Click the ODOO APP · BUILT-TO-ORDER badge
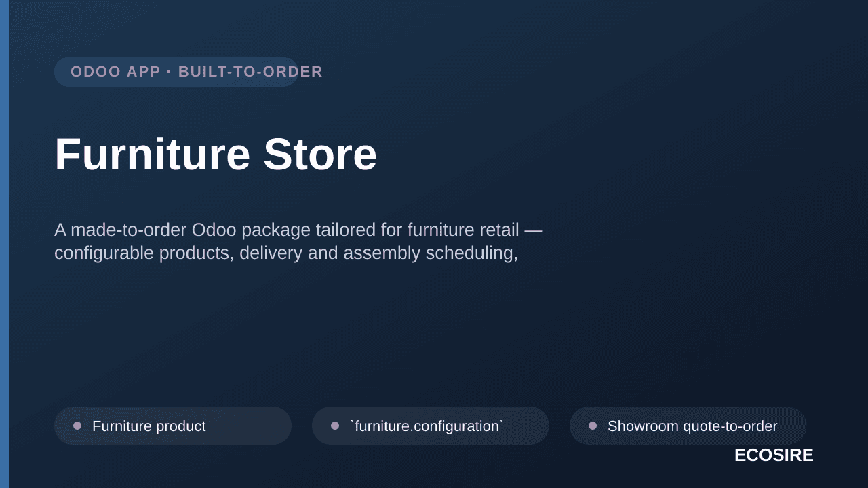This screenshot has width=868, height=488. point(176,72)
